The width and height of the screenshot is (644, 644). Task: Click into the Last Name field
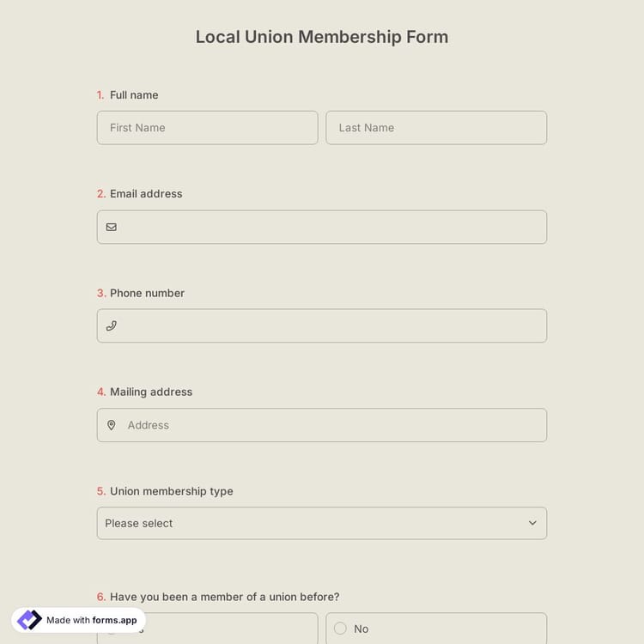(436, 128)
